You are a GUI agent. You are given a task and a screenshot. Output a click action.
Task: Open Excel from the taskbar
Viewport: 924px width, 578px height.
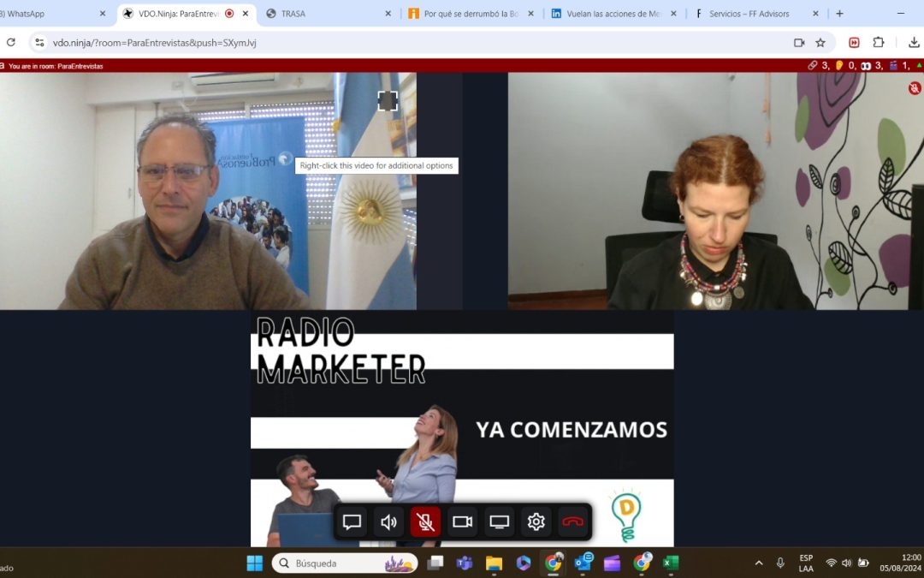click(671, 563)
